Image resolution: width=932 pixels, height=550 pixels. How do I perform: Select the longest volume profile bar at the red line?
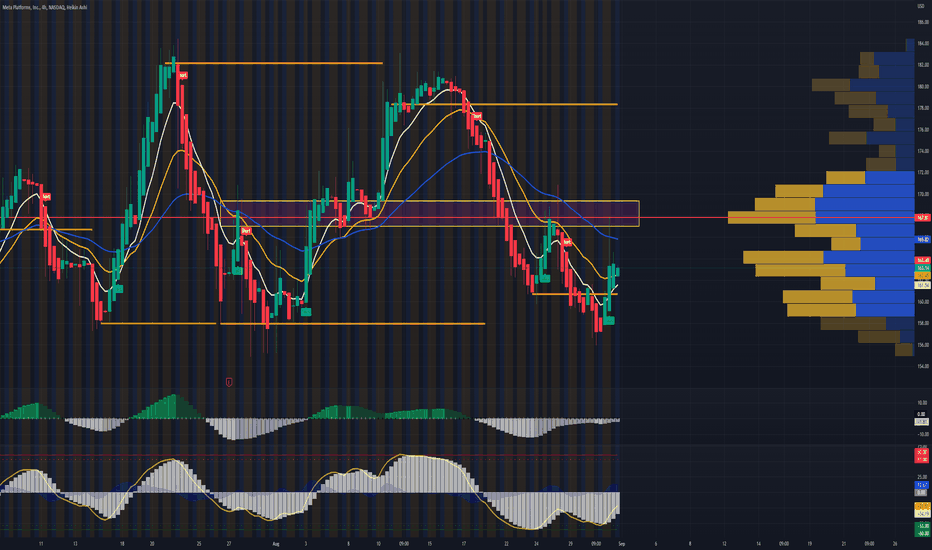coord(821,218)
